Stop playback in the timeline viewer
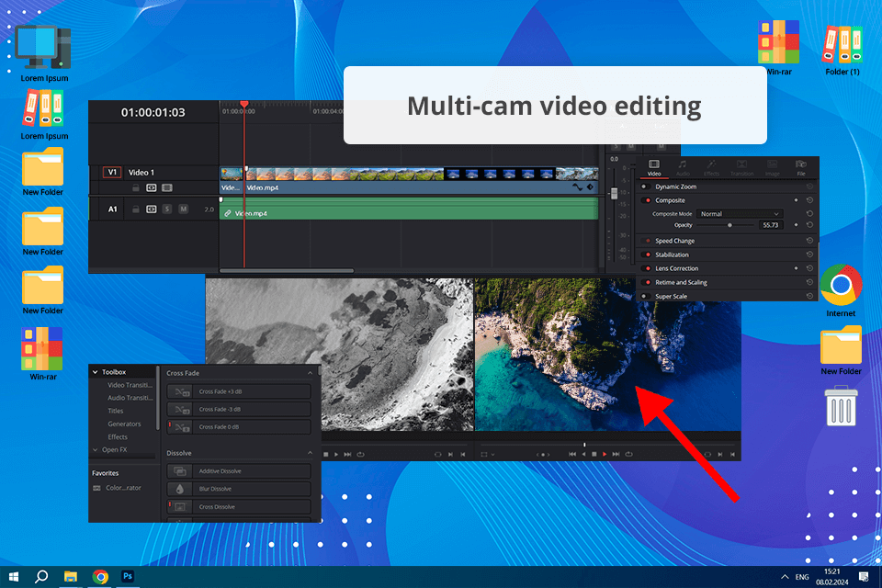This screenshot has width=882, height=588. 594,454
